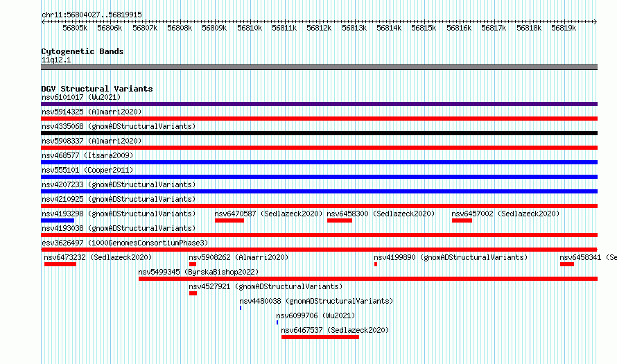Click the 56808k ruler position
Screen dimensions: 617x364
[180, 28]
